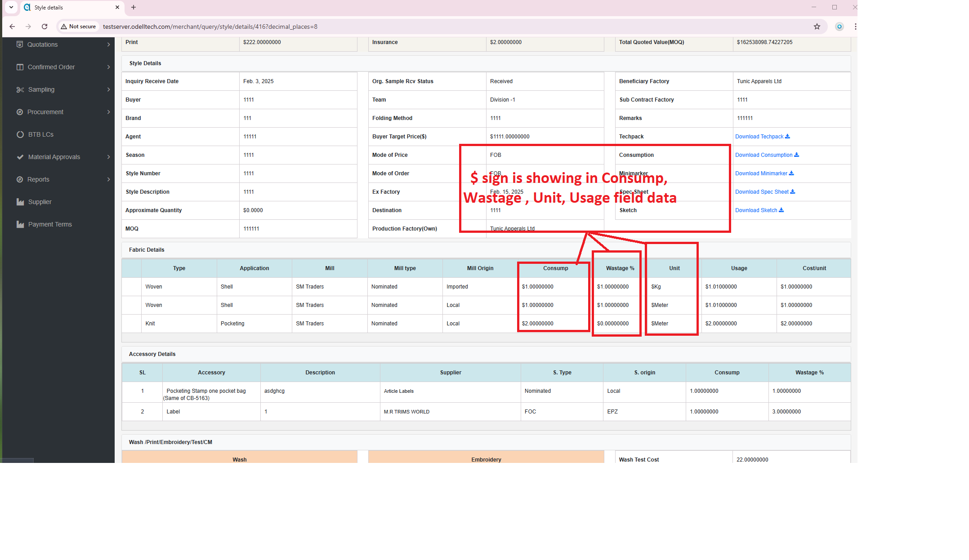The image size is (969, 560).
Task: Click the Supplier column header in Accessory Details
Action: coord(451,373)
